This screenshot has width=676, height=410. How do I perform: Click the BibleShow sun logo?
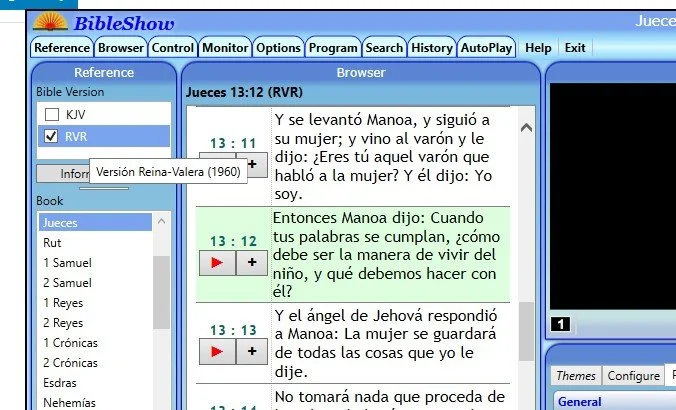point(50,22)
